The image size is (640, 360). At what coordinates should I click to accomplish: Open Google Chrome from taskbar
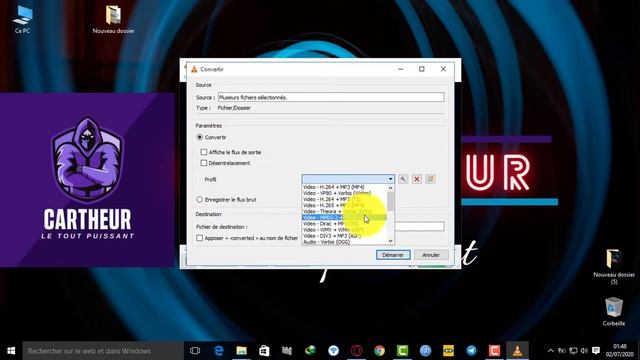[380, 351]
